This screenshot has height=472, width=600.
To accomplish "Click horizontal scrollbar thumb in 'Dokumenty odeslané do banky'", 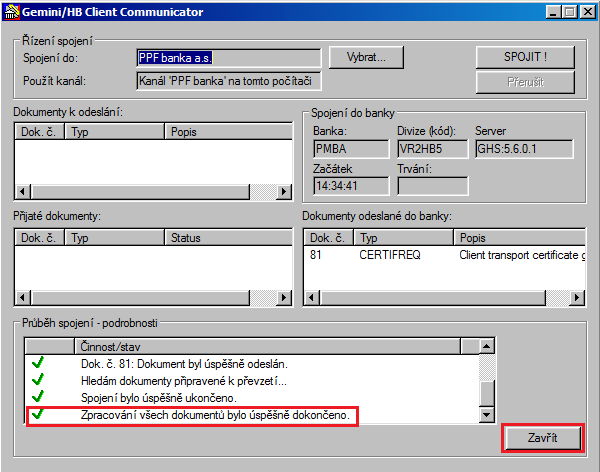I will (433, 297).
